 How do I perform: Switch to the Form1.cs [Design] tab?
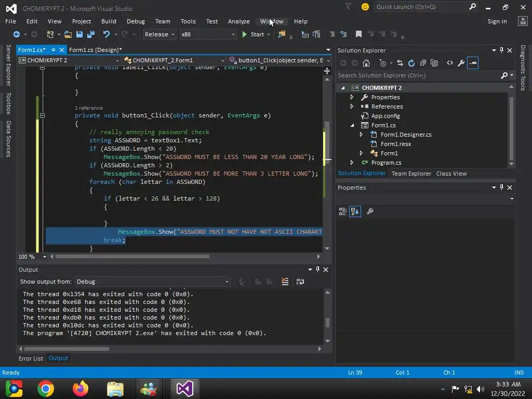pos(96,50)
